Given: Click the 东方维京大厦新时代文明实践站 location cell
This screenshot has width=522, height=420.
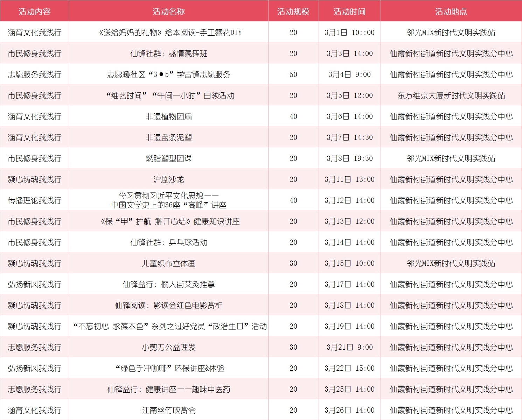Looking at the screenshot, I should [451, 95].
